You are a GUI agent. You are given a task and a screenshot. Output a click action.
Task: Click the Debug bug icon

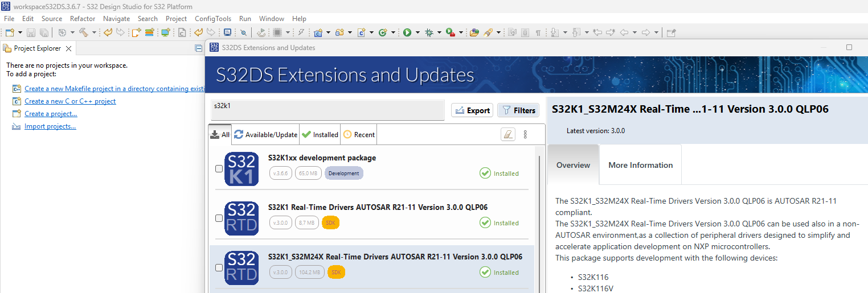click(428, 32)
